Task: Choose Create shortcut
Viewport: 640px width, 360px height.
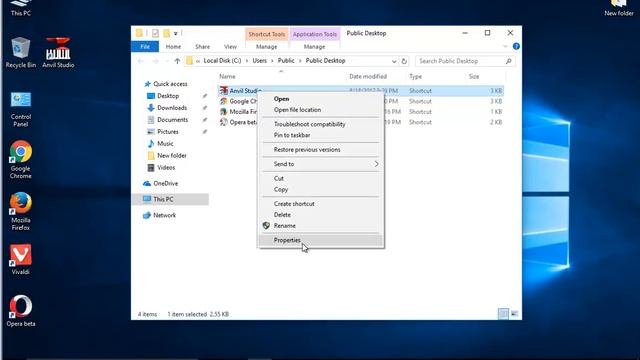Action: (321, 204)
